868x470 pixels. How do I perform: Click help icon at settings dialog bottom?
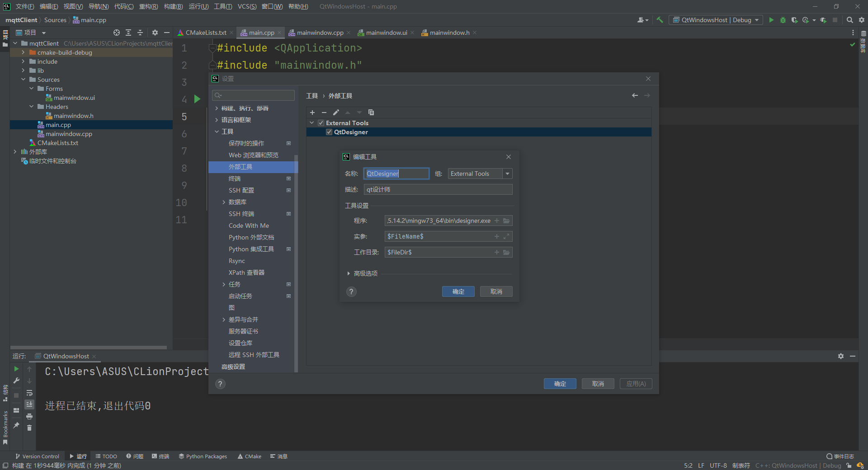(x=220, y=384)
